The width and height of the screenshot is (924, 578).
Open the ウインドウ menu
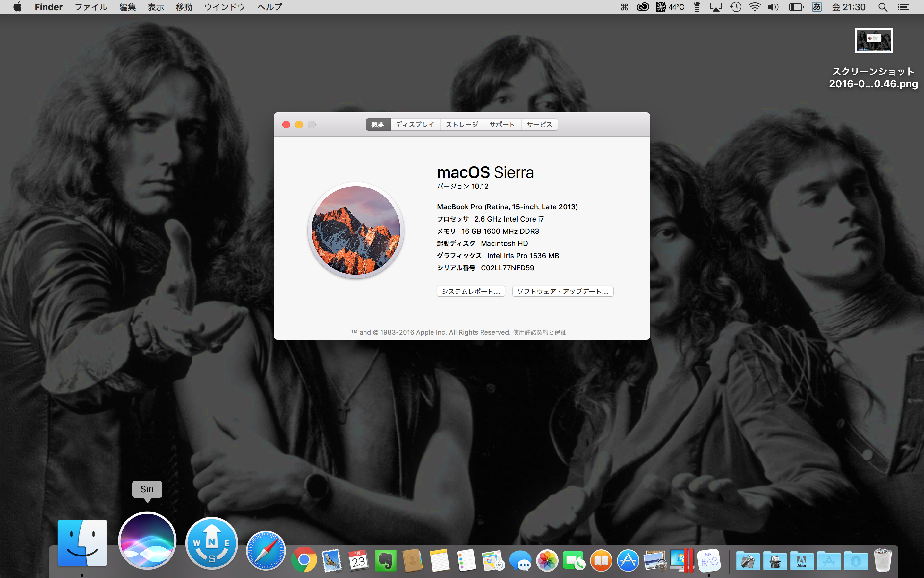pyautogui.click(x=225, y=7)
